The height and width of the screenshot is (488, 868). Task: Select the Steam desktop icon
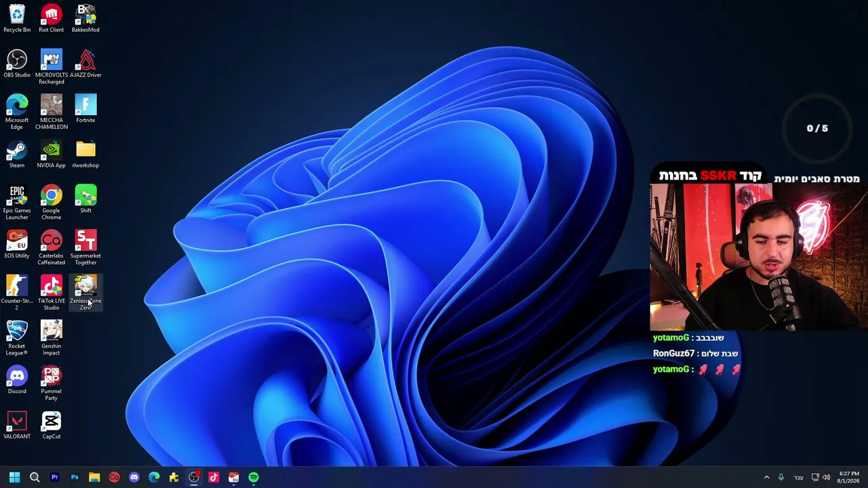coord(17,155)
